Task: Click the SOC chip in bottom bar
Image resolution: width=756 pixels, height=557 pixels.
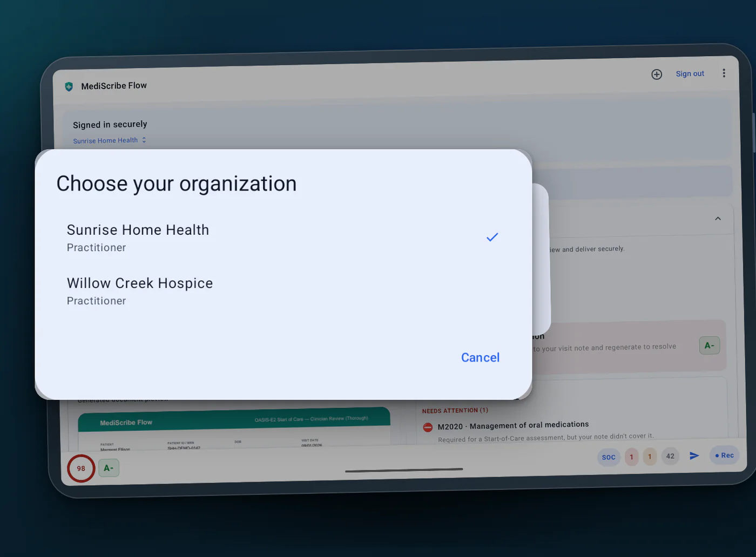Action: [x=609, y=457]
